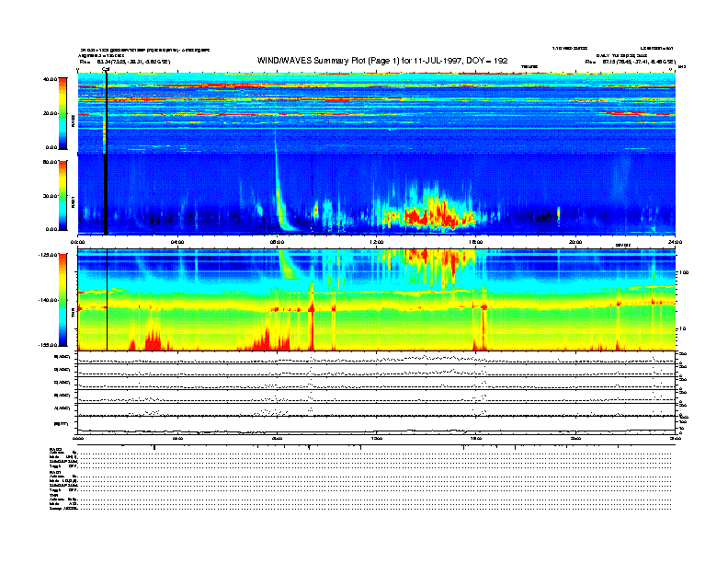Click the 12:00 tick label below RAD1
The height and width of the screenshot is (563, 728).
pos(376,242)
